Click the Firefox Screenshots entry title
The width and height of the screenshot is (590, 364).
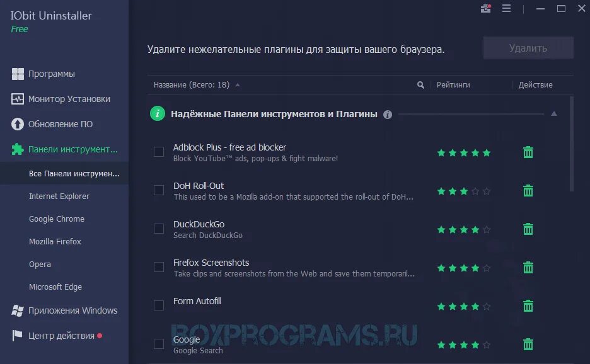pyautogui.click(x=211, y=263)
